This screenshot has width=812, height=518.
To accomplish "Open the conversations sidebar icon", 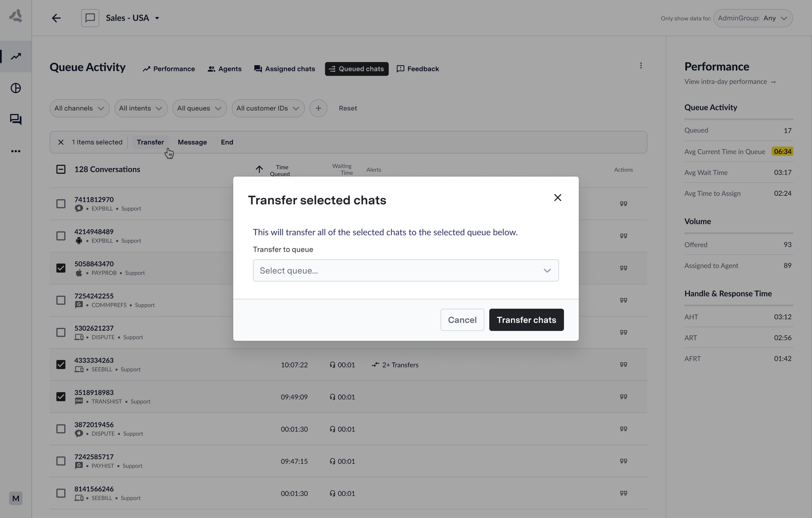I will (16, 119).
